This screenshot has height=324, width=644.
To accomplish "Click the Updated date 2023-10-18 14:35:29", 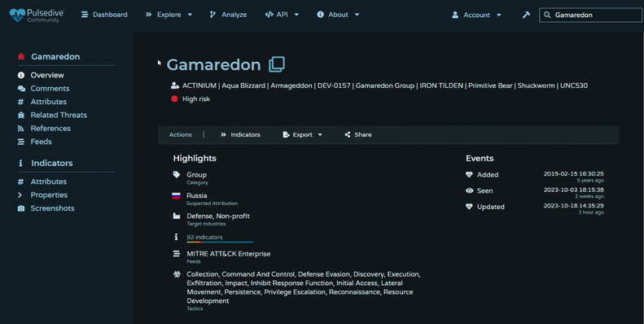I will (574, 206).
